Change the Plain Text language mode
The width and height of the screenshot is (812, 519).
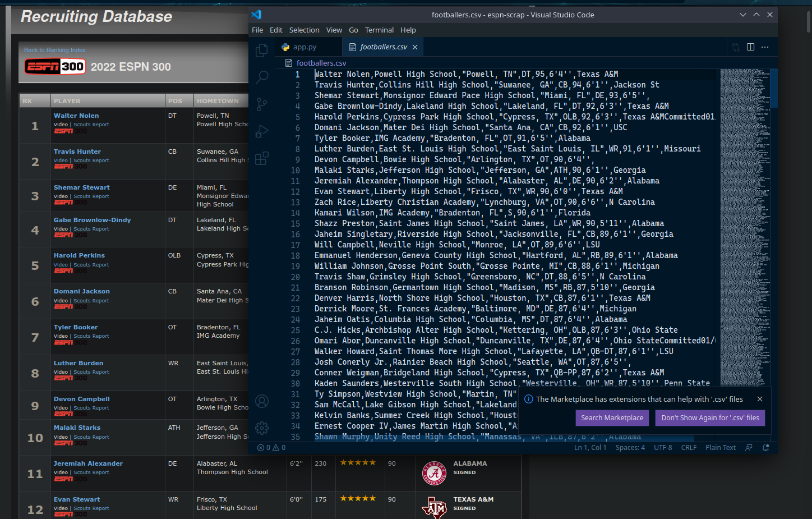720,448
